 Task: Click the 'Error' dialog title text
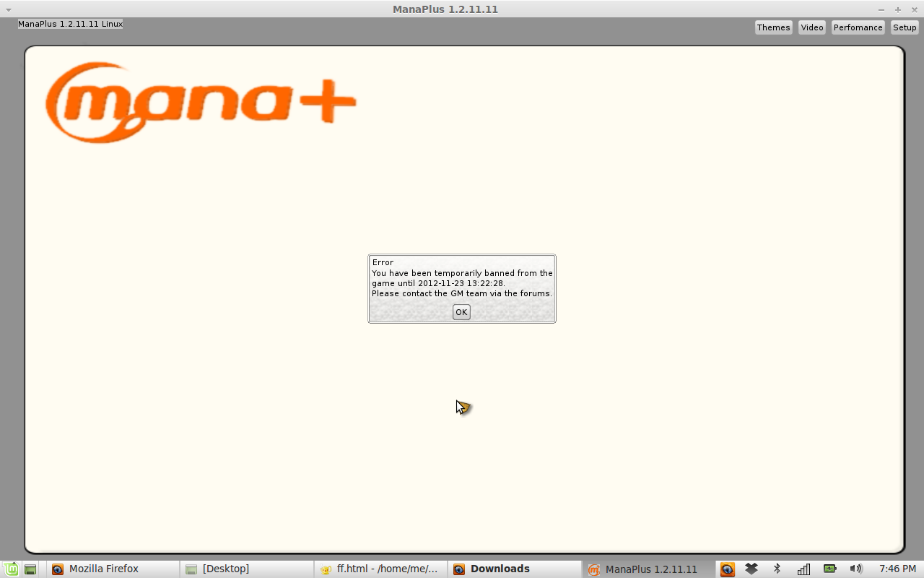[383, 262]
